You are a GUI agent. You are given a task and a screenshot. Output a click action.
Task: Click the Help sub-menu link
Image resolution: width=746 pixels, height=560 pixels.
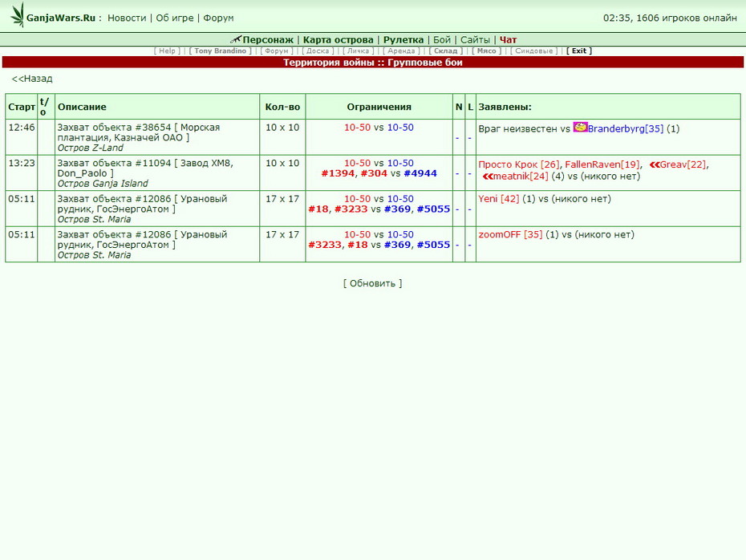(167, 51)
